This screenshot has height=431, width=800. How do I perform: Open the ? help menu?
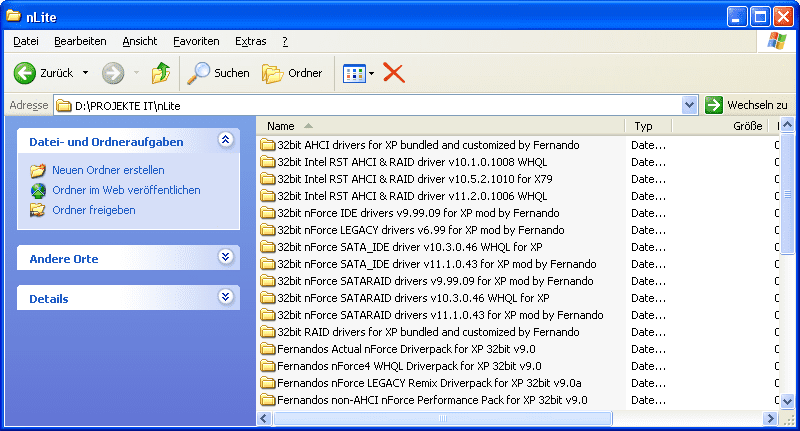(x=285, y=41)
